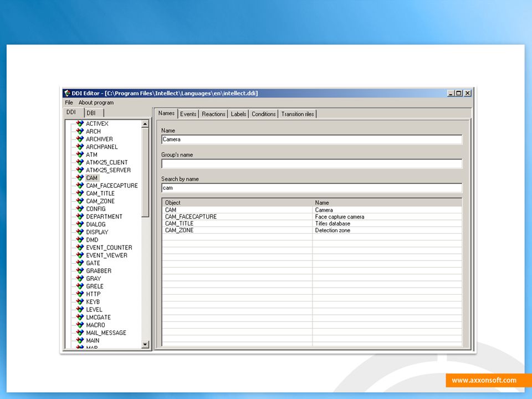Select CAM row in search results table
This screenshot has height=399, width=532.
[x=312, y=210]
